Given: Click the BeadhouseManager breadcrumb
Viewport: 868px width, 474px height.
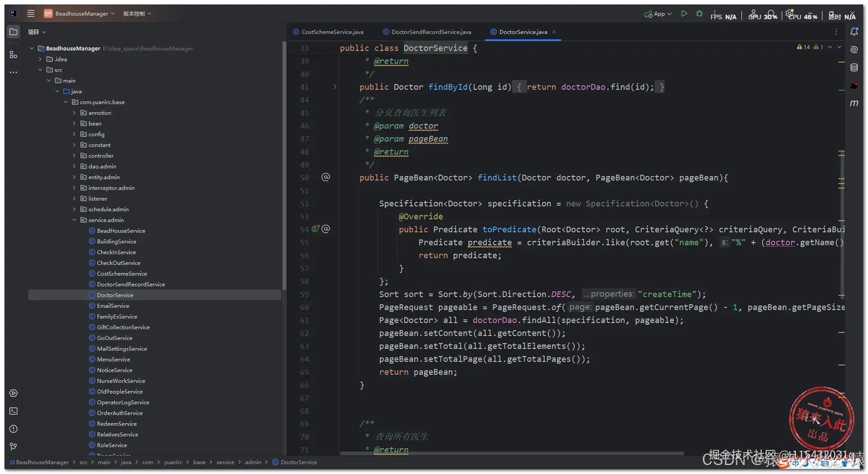Looking at the screenshot, I should tap(39, 462).
